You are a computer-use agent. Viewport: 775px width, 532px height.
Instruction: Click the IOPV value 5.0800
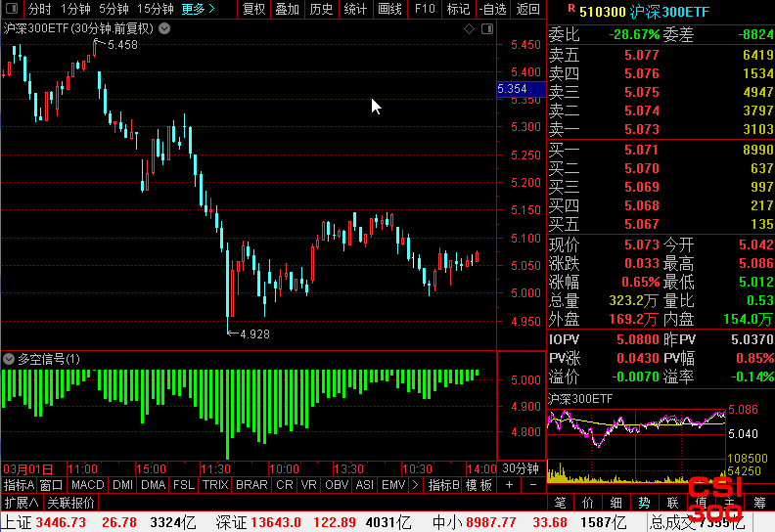[638, 340]
